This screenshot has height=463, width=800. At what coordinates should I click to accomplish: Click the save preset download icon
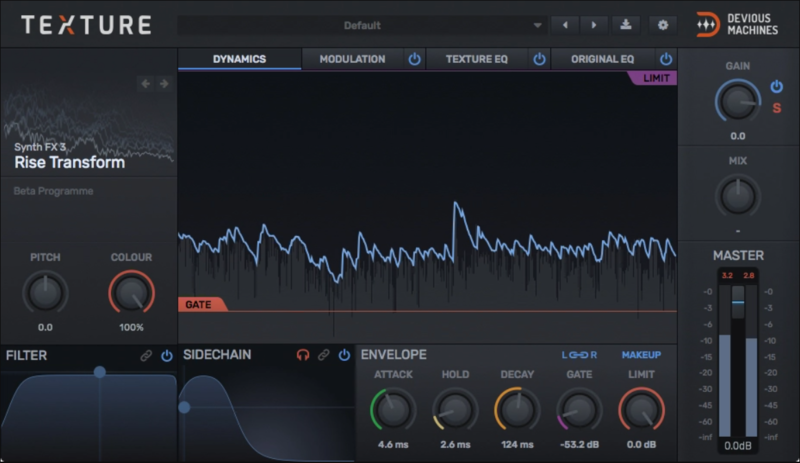click(x=626, y=25)
